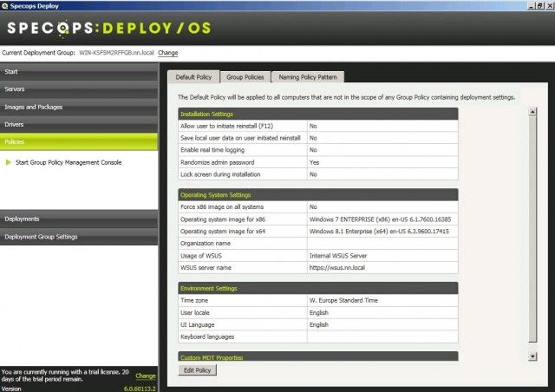Viewport: 555px width, 392px height.
Task: Select 'Allow user to initiate reinstall (F12)' row
Action: [318, 126]
